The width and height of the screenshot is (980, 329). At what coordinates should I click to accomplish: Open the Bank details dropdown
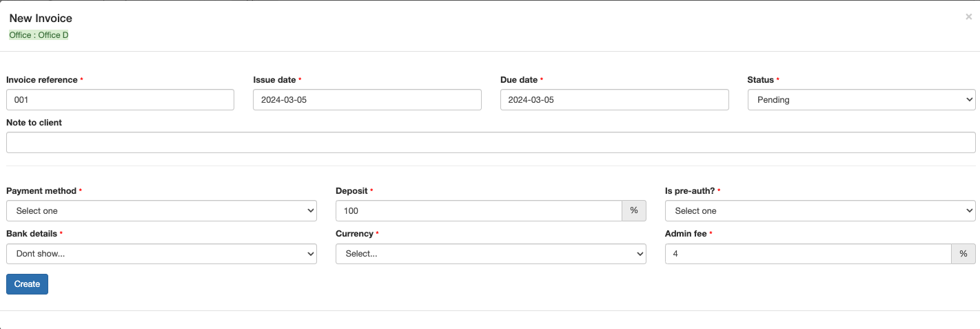point(161,254)
